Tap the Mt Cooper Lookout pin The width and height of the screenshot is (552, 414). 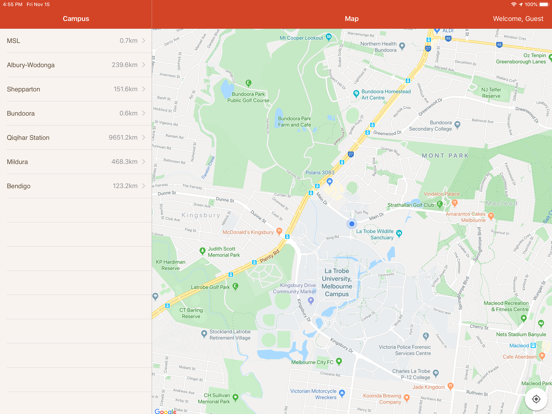click(x=328, y=37)
